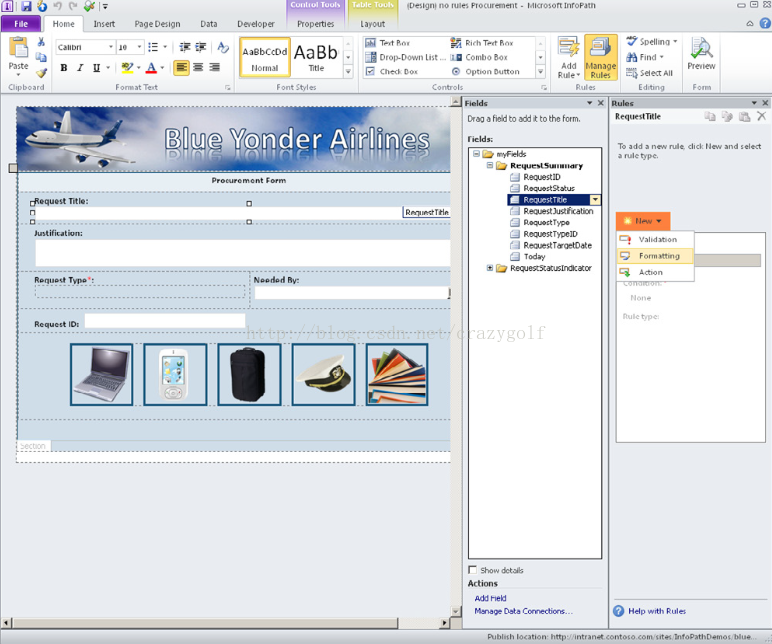
Task: Open the New rule dropdown
Action: click(x=643, y=221)
